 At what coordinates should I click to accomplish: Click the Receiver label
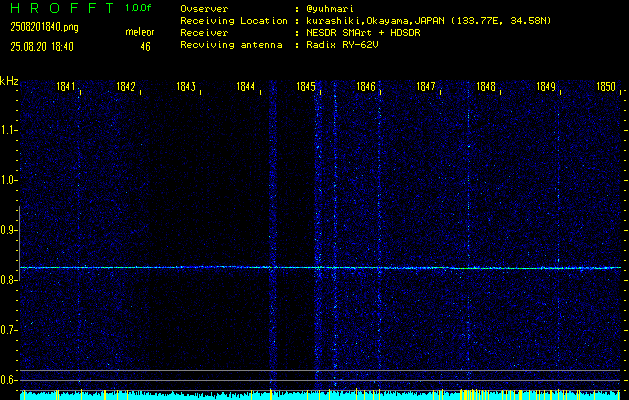coord(204,32)
